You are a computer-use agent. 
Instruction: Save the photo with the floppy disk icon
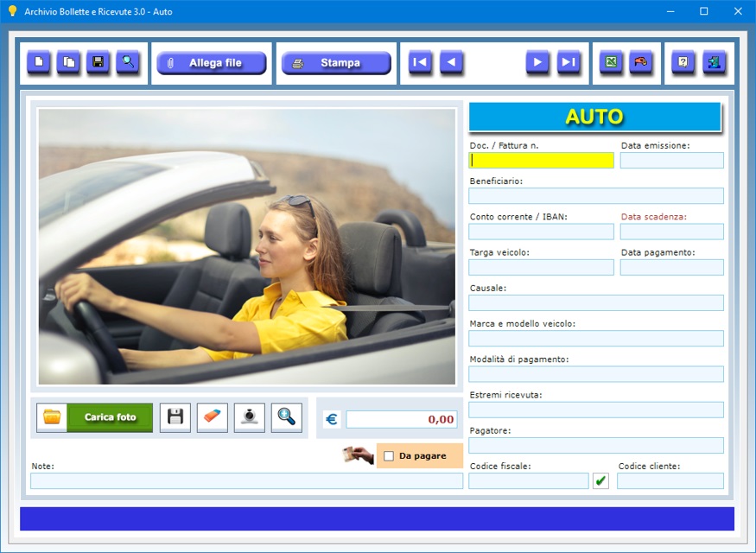175,417
